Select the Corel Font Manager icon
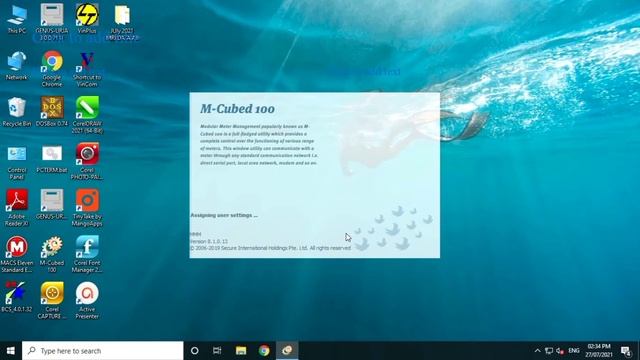The width and height of the screenshot is (640, 360). [87, 255]
